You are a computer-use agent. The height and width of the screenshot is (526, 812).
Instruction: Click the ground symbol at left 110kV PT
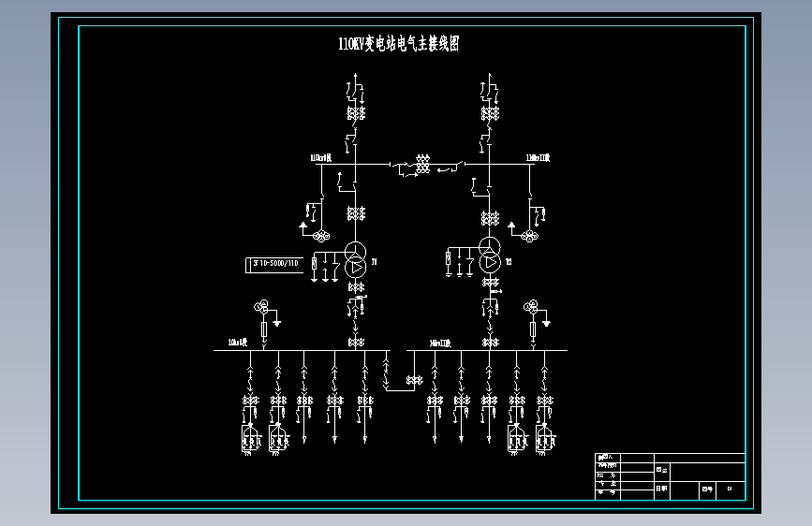pyautogui.click(x=303, y=226)
